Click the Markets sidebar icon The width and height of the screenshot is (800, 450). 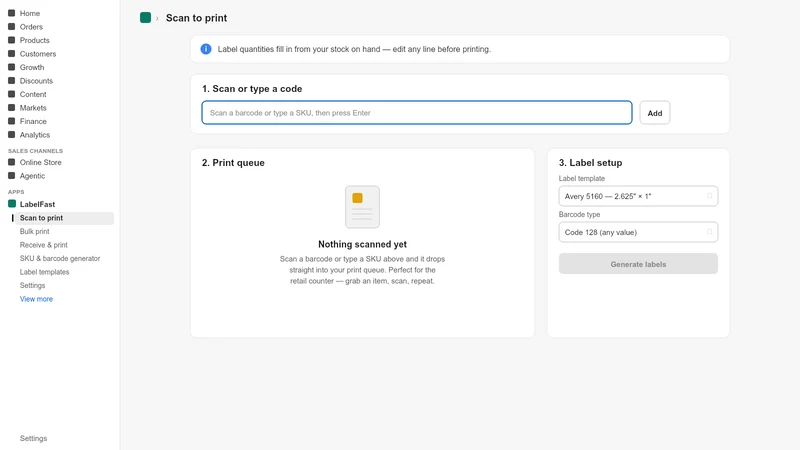(11, 108)
